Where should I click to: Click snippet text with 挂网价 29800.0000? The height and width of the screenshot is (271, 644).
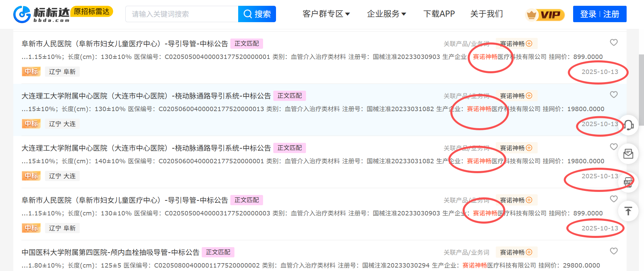[x=311, y=265]
